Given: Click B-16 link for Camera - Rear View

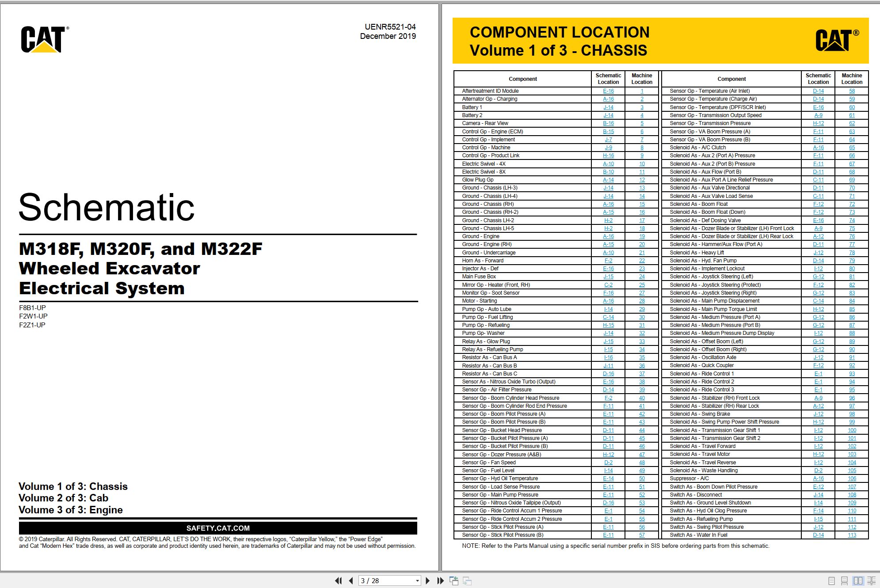Looking at the screenshot, I should [608, 123].
